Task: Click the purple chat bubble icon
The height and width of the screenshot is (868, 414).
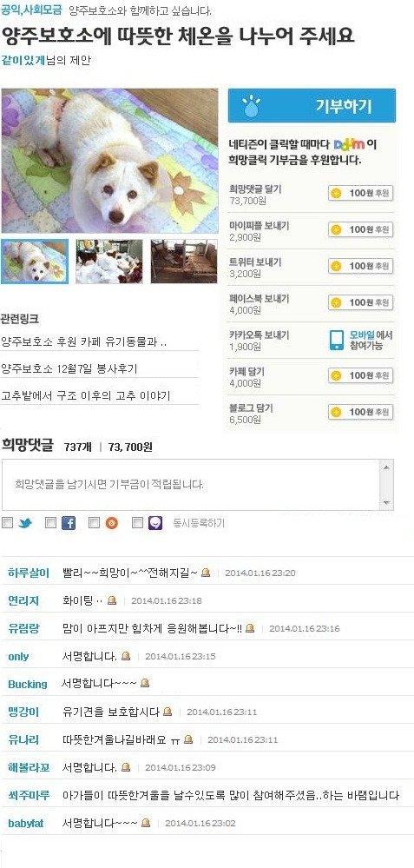Action: click(x=155, y=523)
